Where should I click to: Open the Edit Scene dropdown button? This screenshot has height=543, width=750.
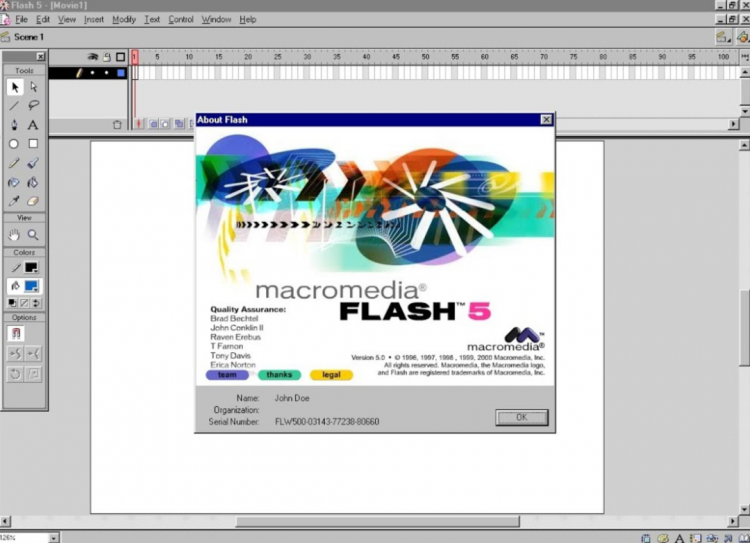723,37
